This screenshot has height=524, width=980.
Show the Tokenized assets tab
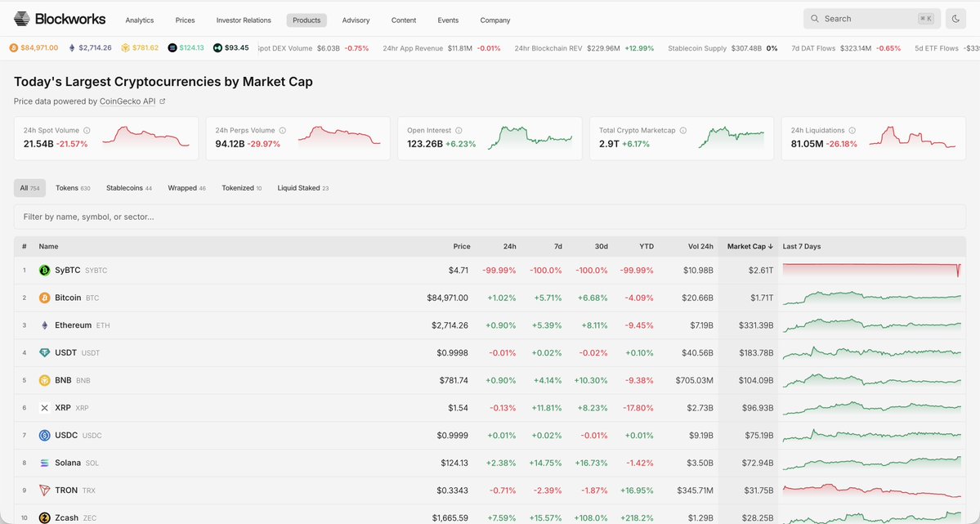coord(241,187)
